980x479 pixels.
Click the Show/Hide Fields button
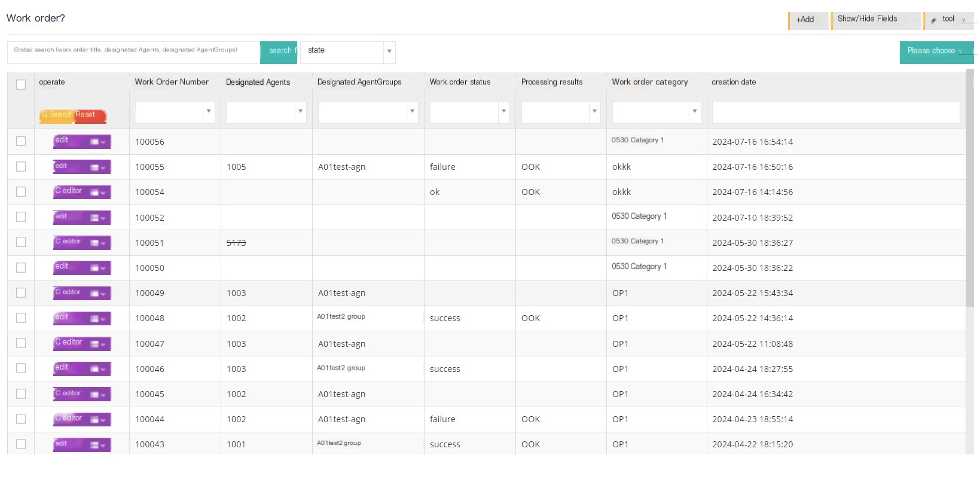(x=875, y=20)
